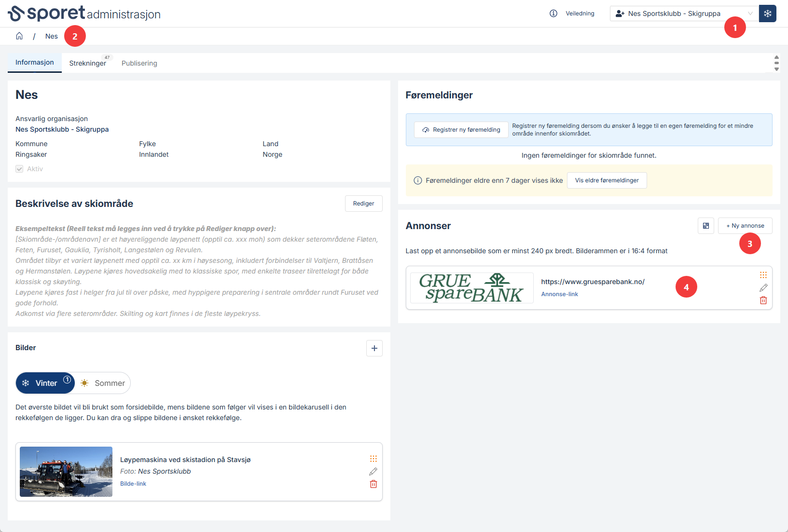Select the Vinter season toggle
The image size is (788, 532).
pos(45,383)
